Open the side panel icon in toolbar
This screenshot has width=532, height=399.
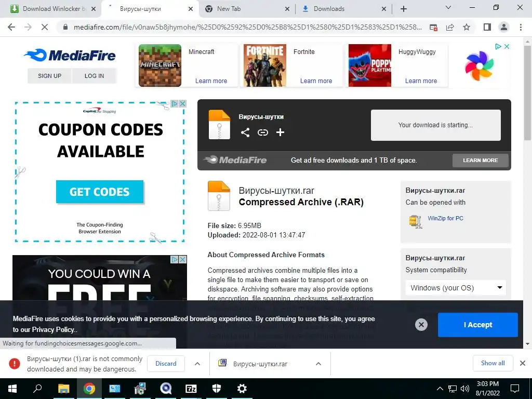click(487, 27)
